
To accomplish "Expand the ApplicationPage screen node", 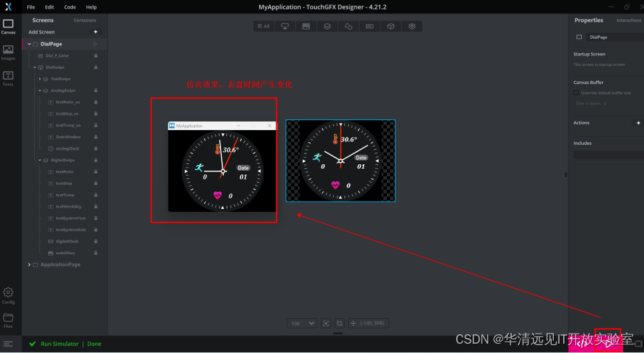I will click(29, 265).
